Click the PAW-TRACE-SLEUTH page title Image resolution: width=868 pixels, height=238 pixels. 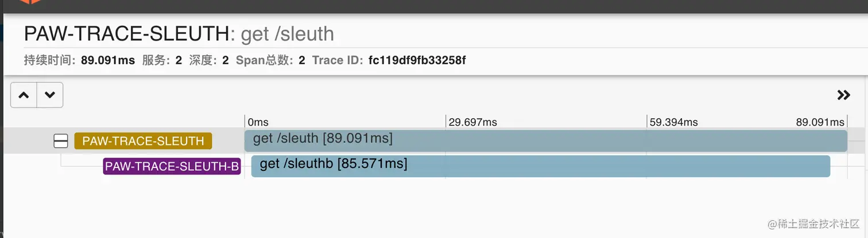coord(126,34)
